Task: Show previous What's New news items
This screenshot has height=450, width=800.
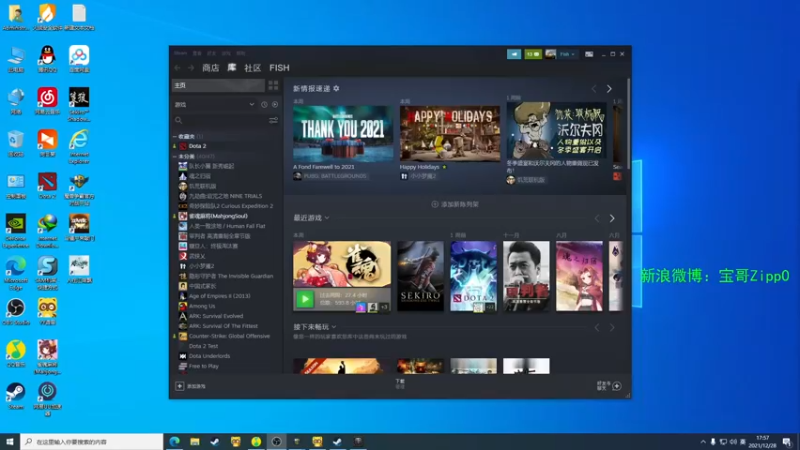Action: [x=594, y=89]
